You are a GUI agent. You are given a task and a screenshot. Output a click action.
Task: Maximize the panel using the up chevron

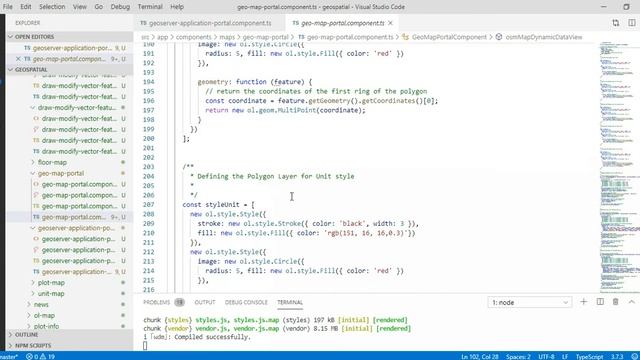631,302
